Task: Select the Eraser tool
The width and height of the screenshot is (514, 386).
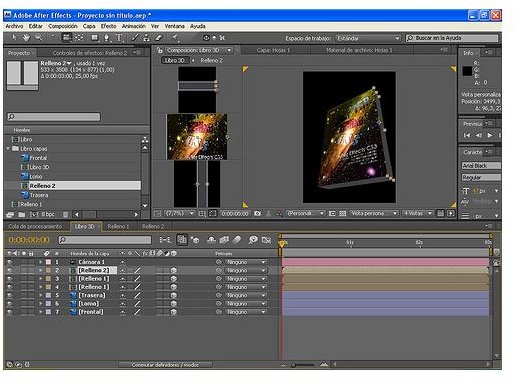Action: (x=159, y=38)
